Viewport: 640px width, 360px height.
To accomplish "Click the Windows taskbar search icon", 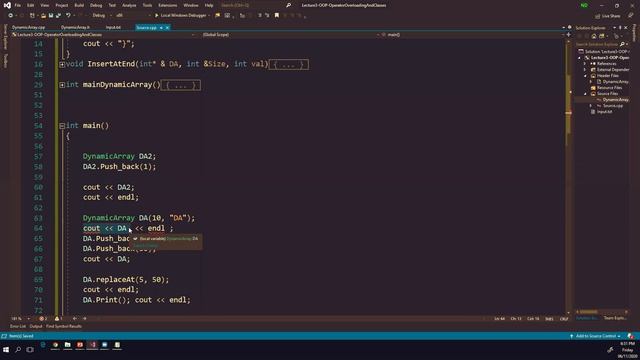I will (x=18, y=350).
